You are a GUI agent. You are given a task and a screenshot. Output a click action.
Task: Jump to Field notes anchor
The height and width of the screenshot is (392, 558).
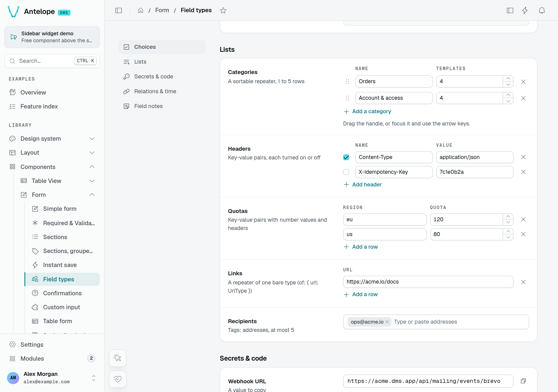(162, 106)
